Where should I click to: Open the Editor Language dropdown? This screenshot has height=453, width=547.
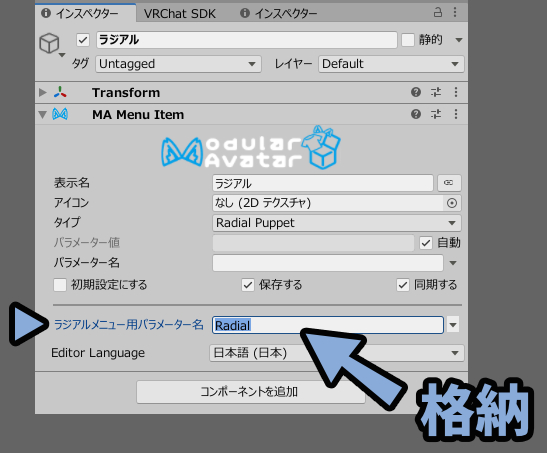pos(337,353)
